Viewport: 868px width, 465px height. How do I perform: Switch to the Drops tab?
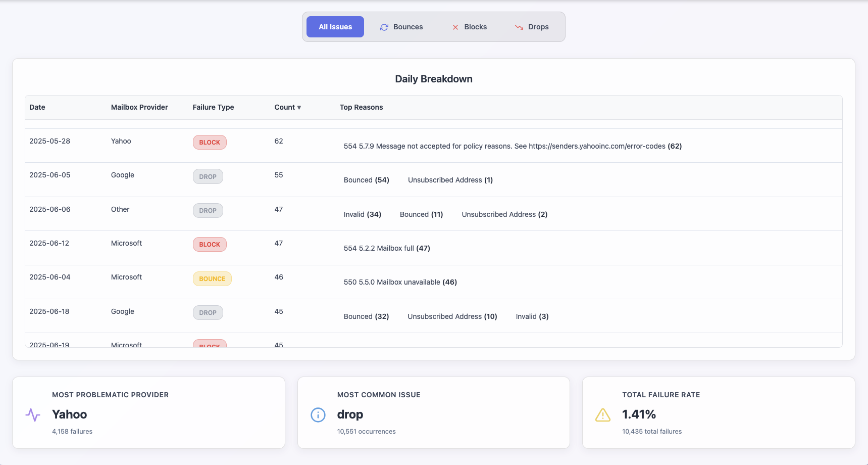point(532,27)
